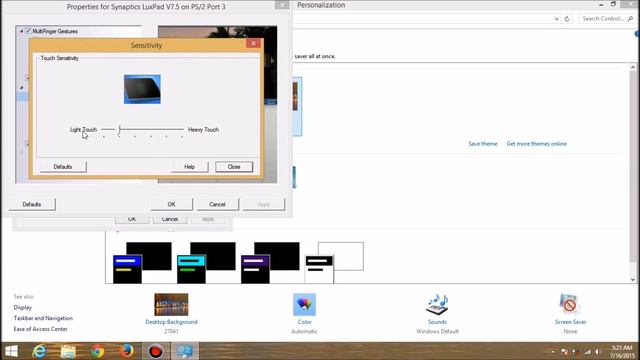Collapse the MultiFinger Gestures tree node

pos(22,31)
